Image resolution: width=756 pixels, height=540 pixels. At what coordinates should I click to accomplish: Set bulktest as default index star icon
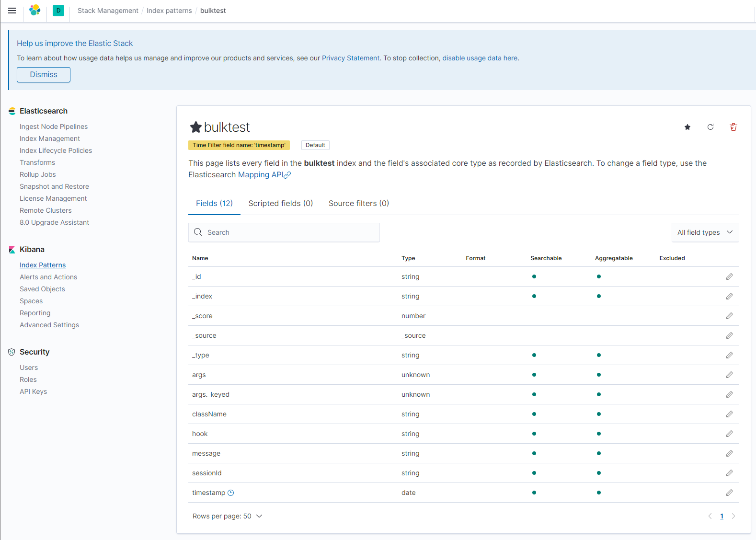click(x=687, y=127)
